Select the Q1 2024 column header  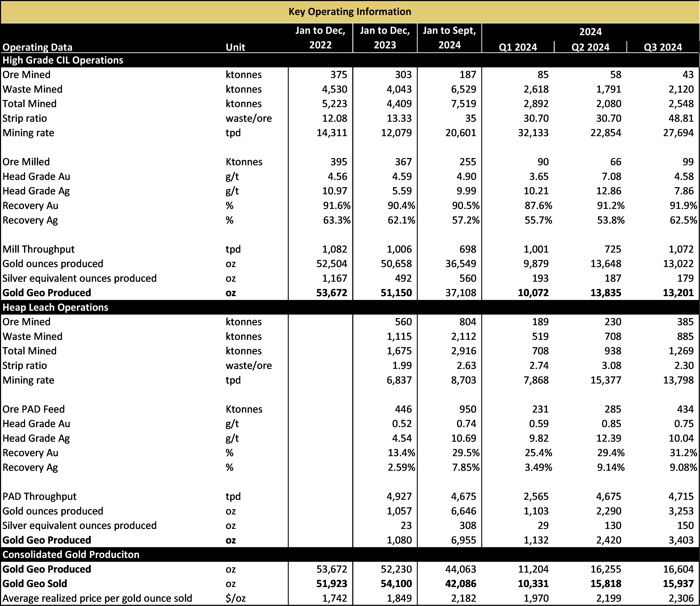518,47
